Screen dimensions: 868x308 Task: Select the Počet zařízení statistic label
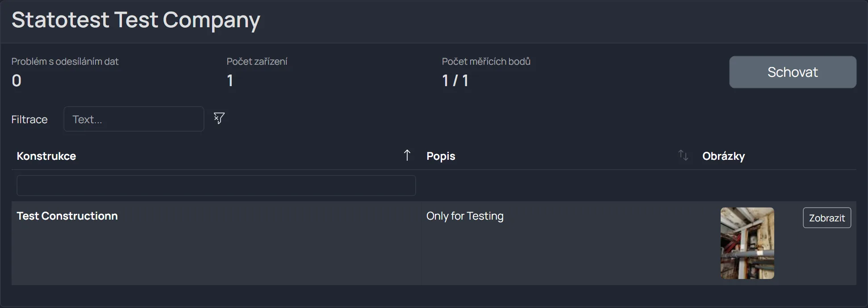tap(257, 62)
